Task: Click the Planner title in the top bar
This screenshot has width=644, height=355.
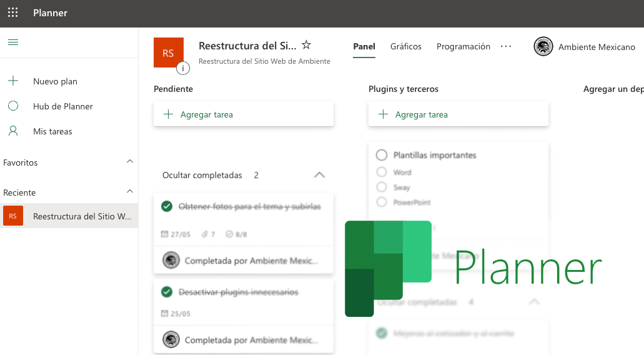Action: [50, 12]
